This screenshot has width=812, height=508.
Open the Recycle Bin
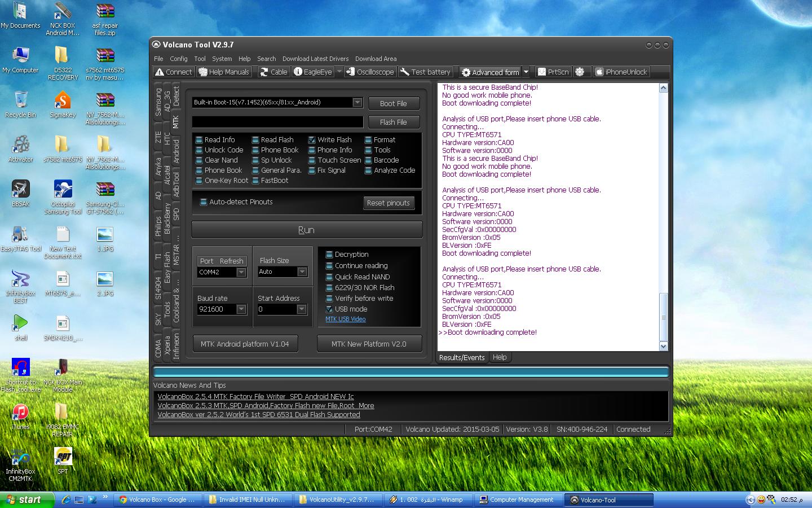[20, 104]
